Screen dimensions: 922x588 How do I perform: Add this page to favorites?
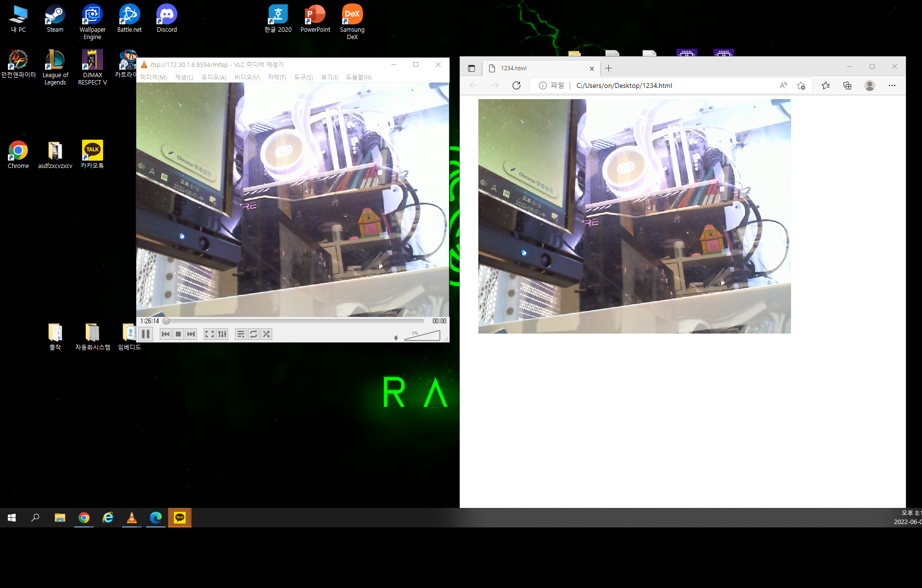[x=801, y=85]
